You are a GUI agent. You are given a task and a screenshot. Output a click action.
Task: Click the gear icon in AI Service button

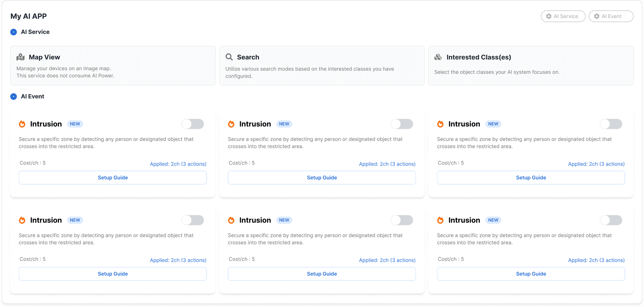click(549, 16)
